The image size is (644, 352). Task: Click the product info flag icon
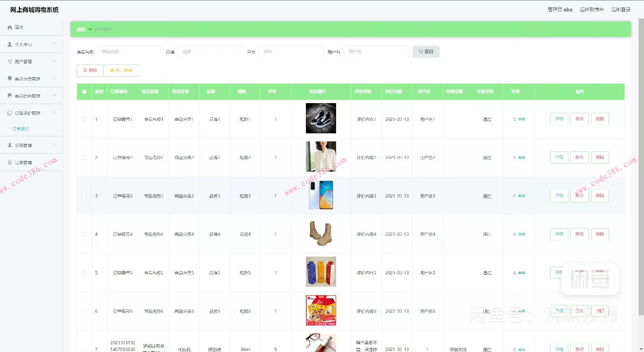[10, 96]
